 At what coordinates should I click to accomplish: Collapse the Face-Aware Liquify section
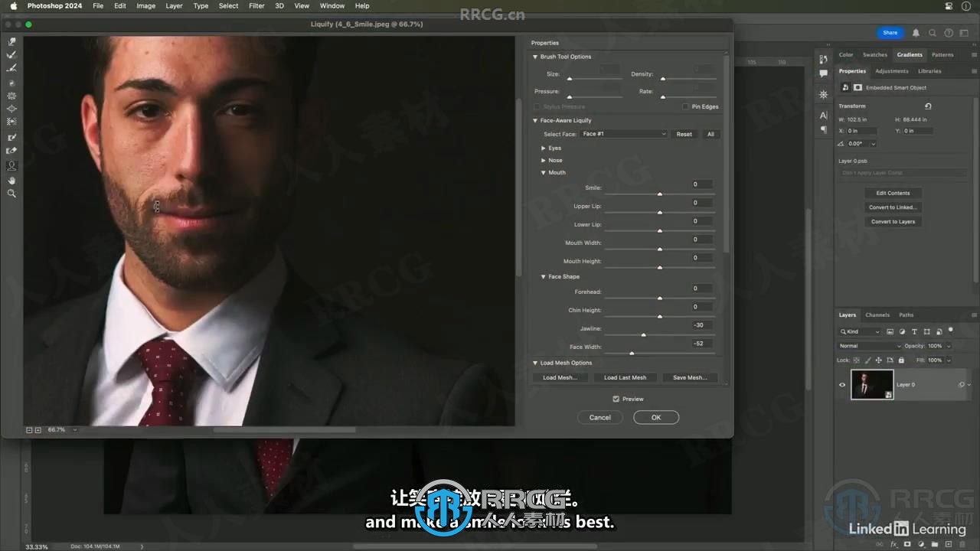(535, 120)
